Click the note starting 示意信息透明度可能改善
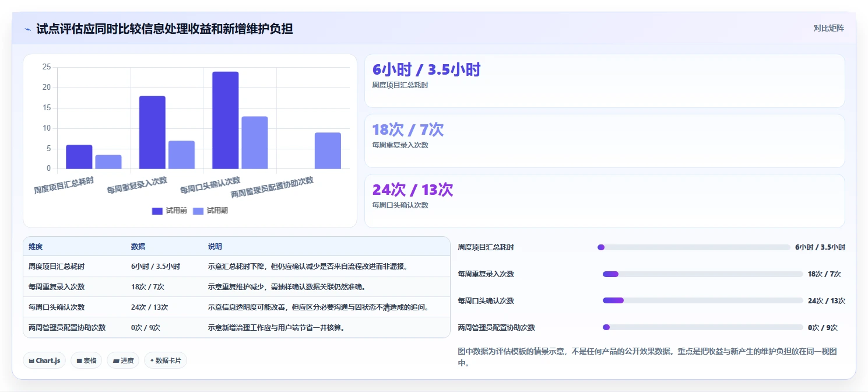 point(318,307)
